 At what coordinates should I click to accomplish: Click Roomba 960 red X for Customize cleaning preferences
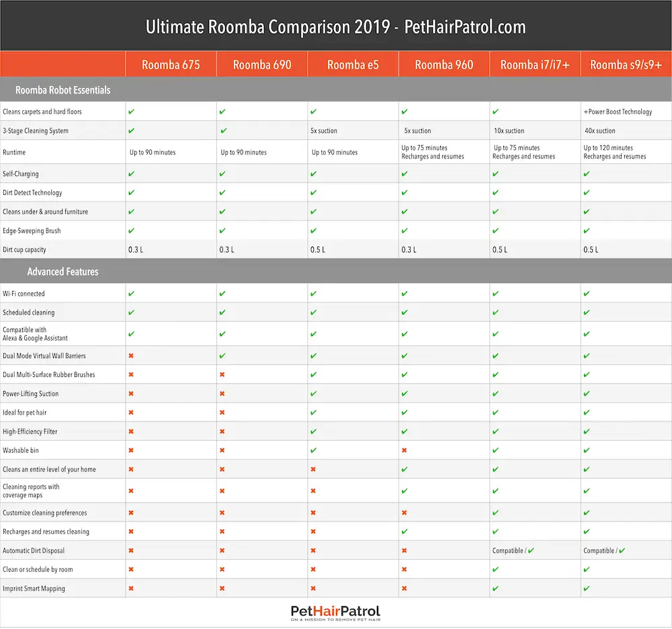pos(404,513)
